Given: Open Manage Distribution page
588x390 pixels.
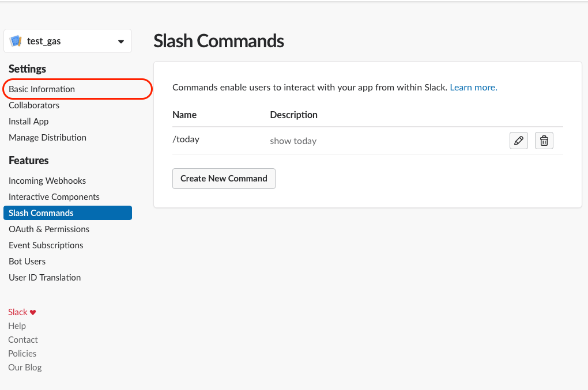Looking at the screenshot, I should 47,138.
